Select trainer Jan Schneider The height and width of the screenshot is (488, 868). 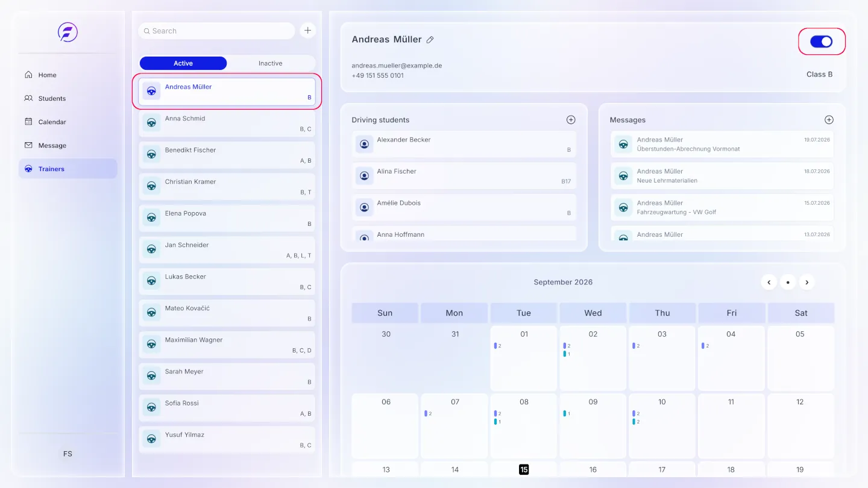coord(227,249)
